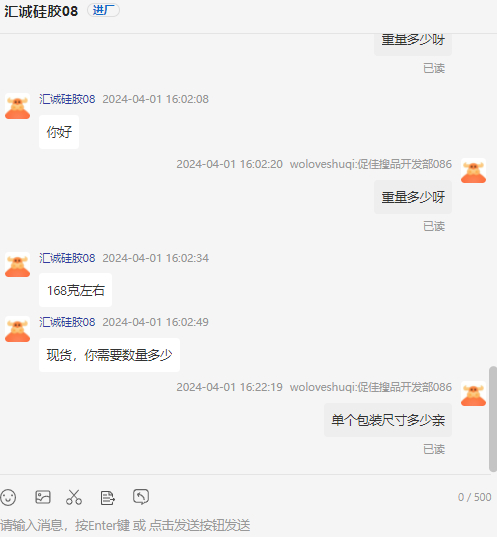Click the send image icon
497x537 pixels.
point(43,497)
